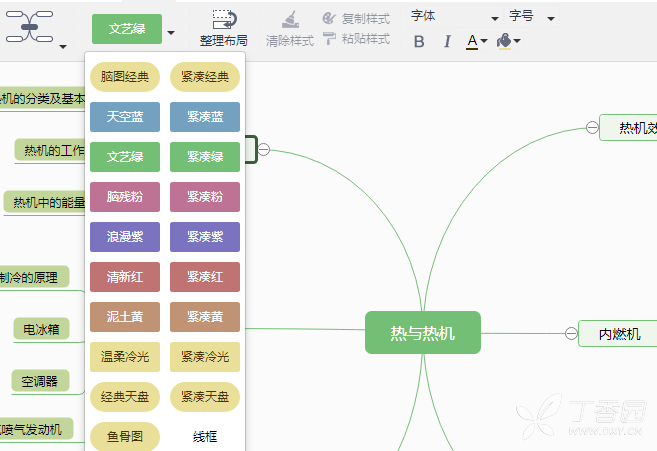Select the 紧凑紫 theme
This screenshot has width=657, height=451.
205,237
